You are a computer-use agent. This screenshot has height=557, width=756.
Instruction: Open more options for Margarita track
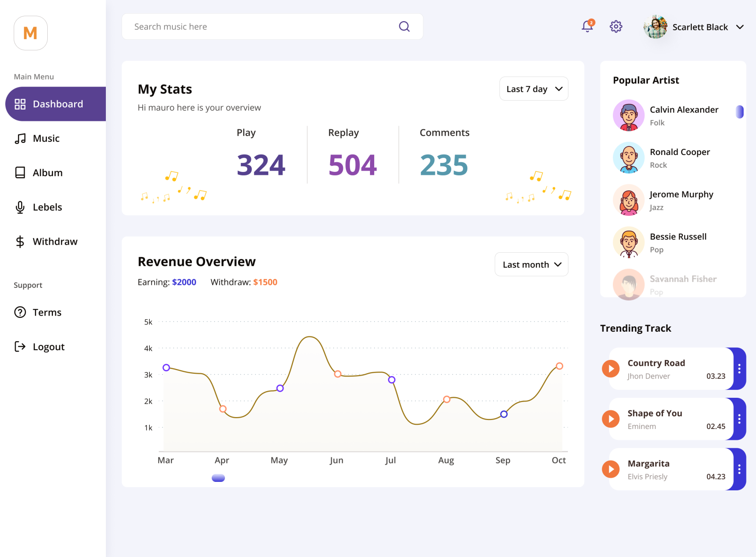pyautogui.click(x=739, y=469)
